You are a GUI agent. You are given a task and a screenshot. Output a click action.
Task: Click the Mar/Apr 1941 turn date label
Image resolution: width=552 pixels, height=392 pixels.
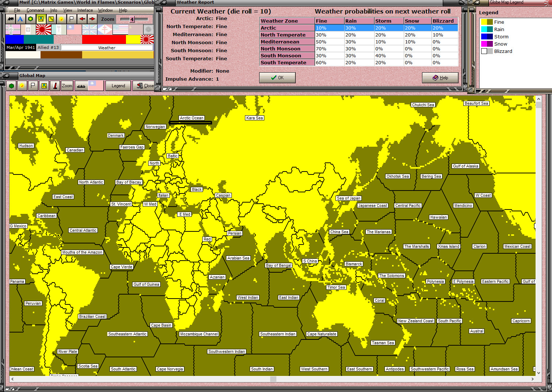point(21,47)
